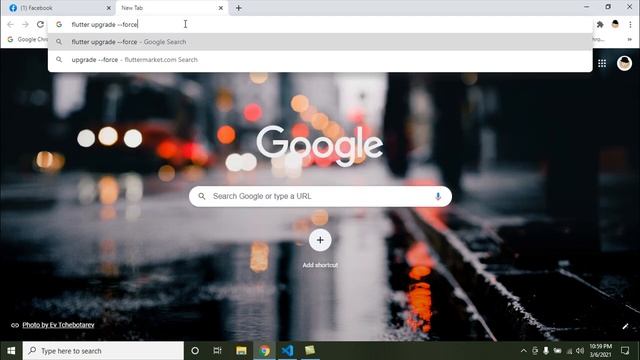Close the Facebook tab
The width and height of the screenshot is (640, 360).
[x=109, y=8]
